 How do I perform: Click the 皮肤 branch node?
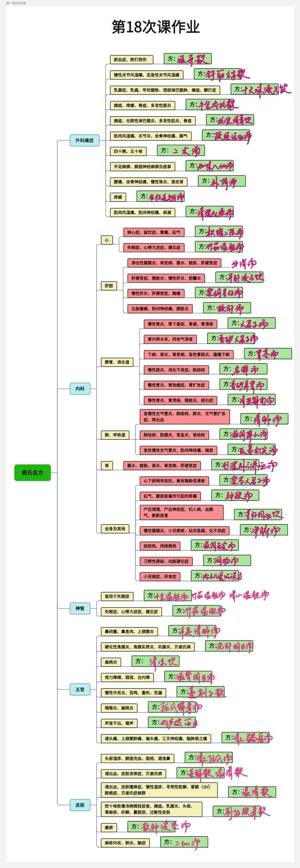80,805
